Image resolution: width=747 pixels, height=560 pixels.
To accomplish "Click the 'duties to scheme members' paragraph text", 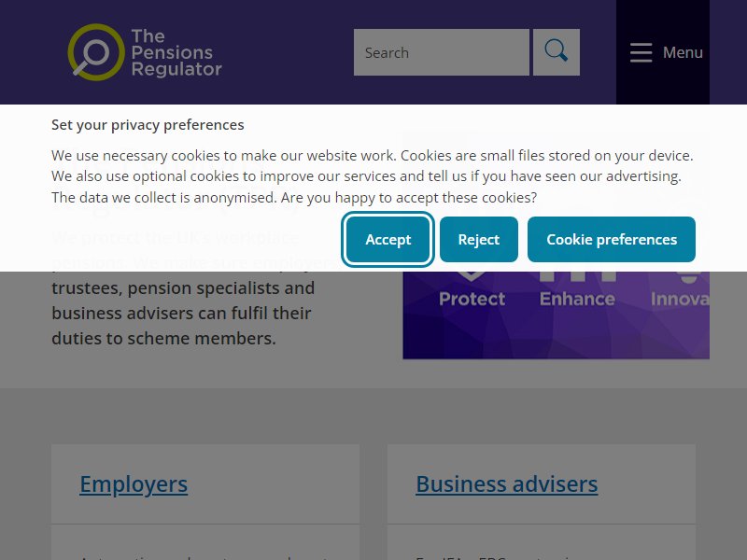I will 164,339.
